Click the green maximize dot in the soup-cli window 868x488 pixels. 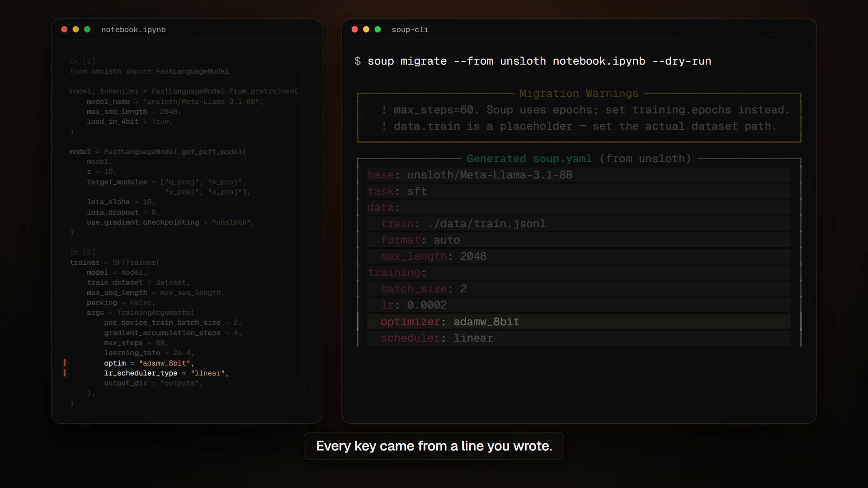[x=378, y=29]
